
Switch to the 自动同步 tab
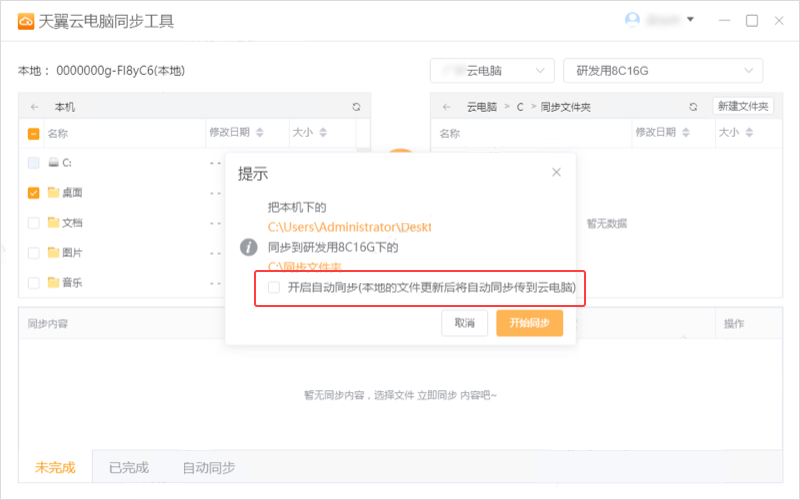coord(209,467)
